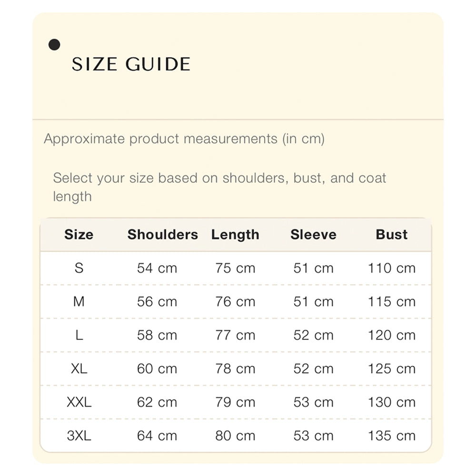
Task: Click the black bullet dot icon
Action: 55,45
